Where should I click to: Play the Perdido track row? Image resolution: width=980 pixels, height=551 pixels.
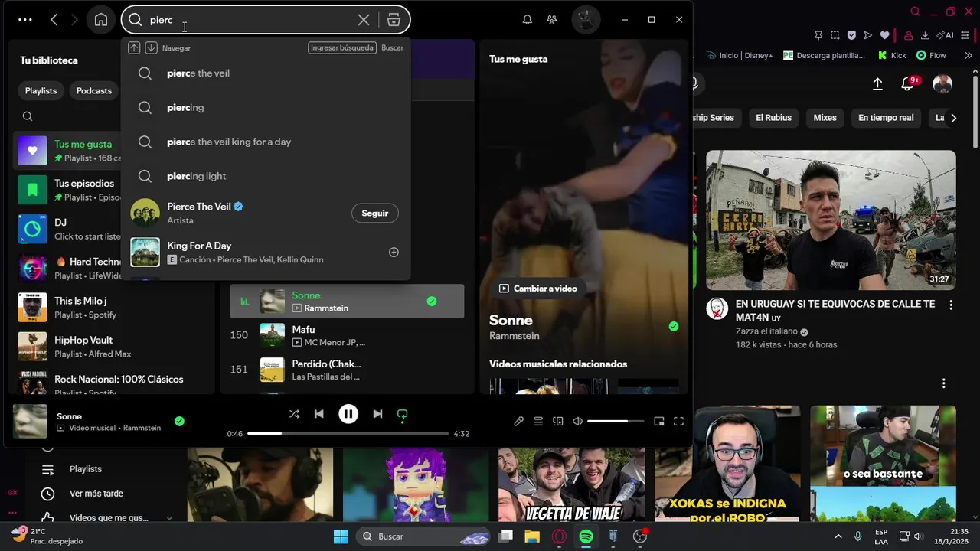[x=347, y=370]
